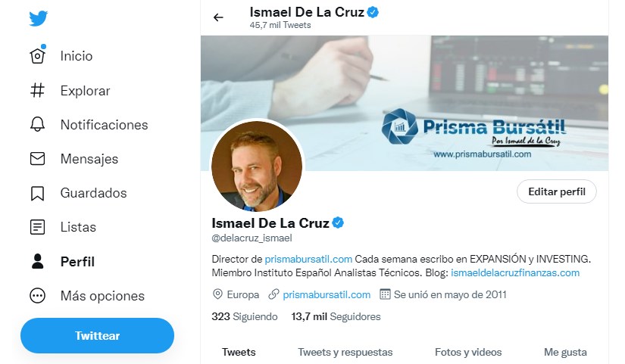Click the Listas icon
Screen dimensions: 625x364
[x=38, y=227]
